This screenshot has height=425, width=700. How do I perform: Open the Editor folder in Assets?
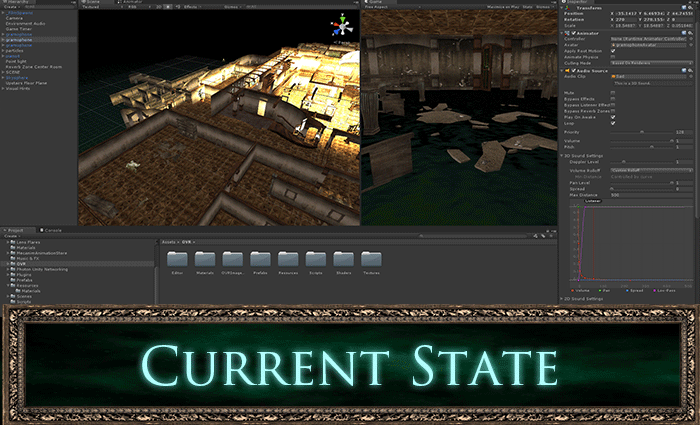click(x=176, y=258)
